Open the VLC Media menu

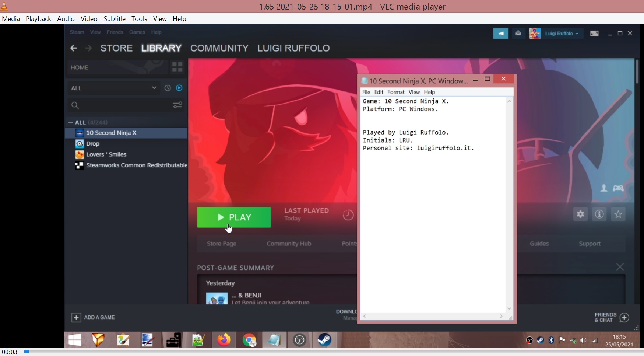(11, 18)
